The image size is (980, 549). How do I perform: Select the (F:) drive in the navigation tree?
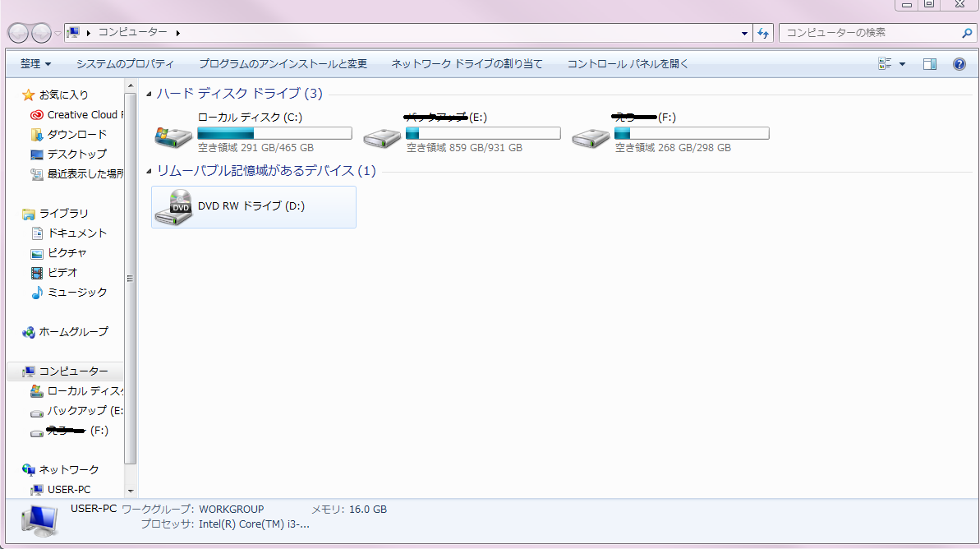(69, 431)
